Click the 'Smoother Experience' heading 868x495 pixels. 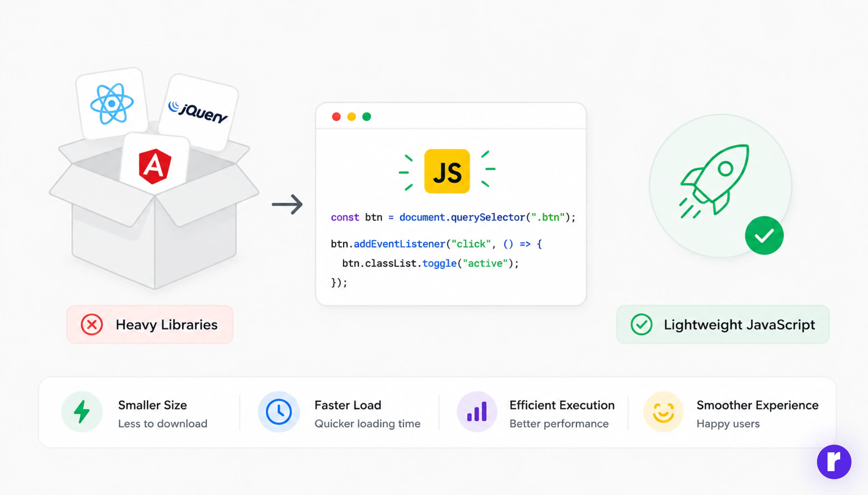758,405
